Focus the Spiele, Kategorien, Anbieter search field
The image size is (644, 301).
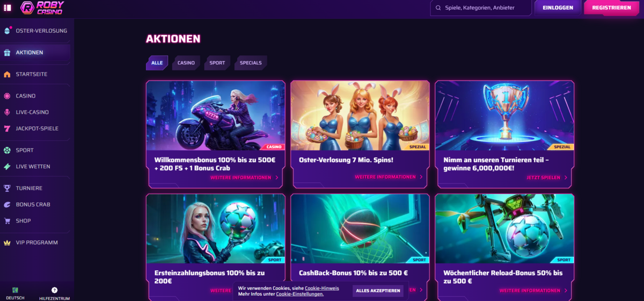click(x=481, y=8)
